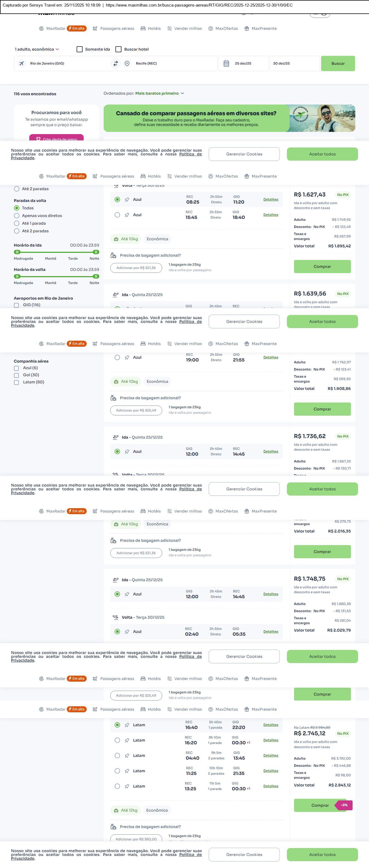Pin the Azul 15:45 return flight

pyautogui.click(x=127, y=215)
